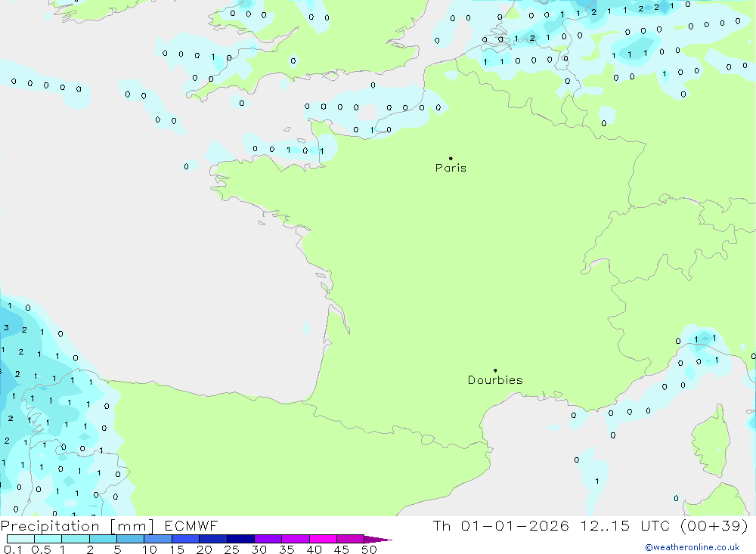The image size is (756, 554).
Task: Click the Dourbies location label
Action: click(x=495, y=380)
